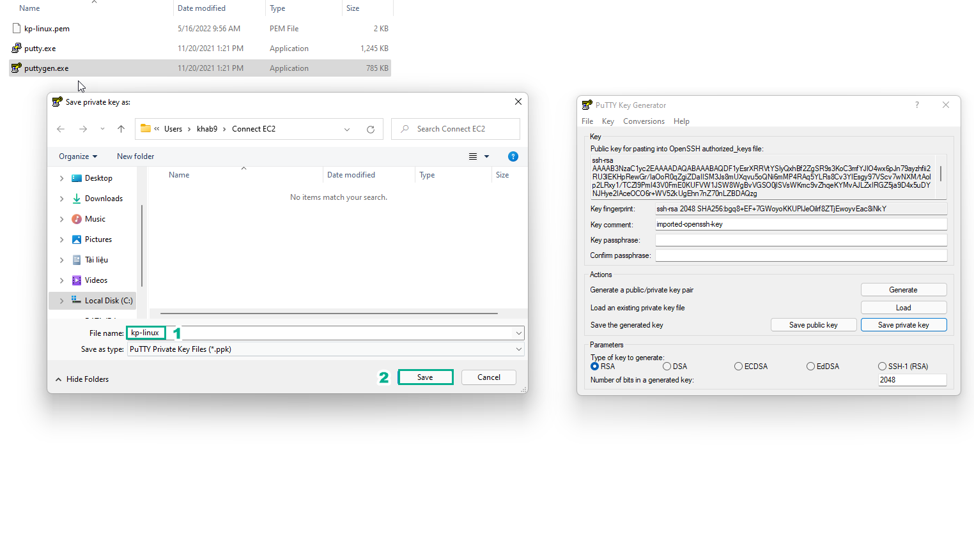Click the number of bits field
The height and width of the screenshot is (560, 974).
click(x=912, y=380)
